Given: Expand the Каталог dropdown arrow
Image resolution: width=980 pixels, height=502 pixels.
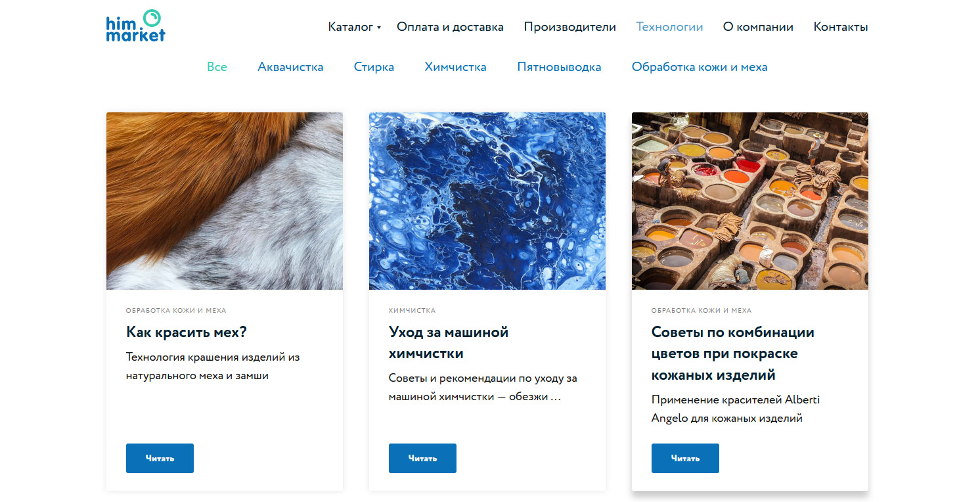Looking at the screenshot, I should pyautogui.click(x=379, y=28).
